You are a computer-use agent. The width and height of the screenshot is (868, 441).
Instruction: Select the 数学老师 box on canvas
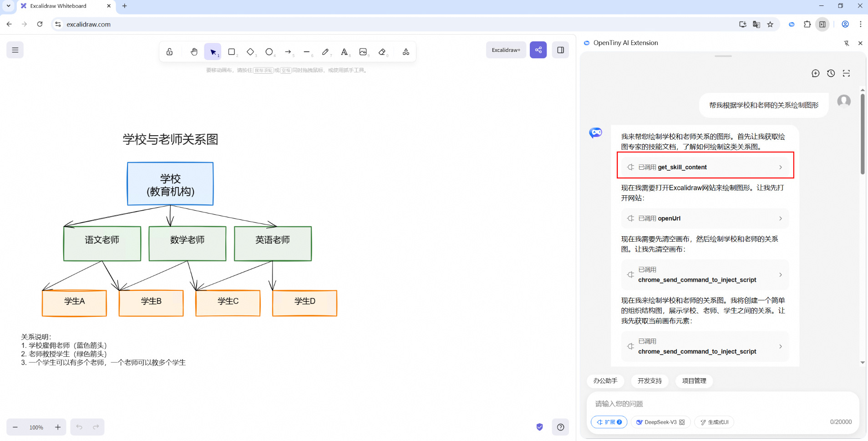pyautogui.click(x=188, y=243)
